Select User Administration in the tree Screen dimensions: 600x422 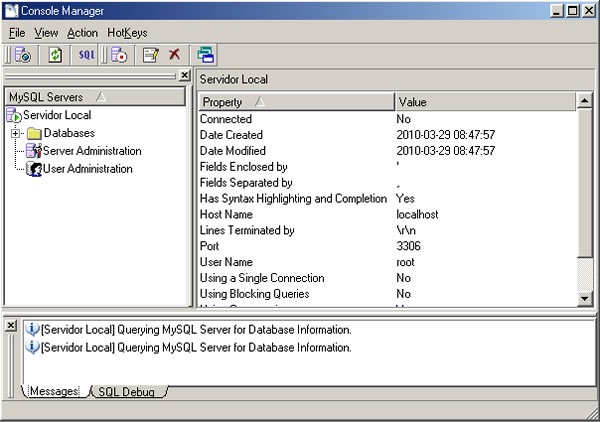tap(88, 169)
